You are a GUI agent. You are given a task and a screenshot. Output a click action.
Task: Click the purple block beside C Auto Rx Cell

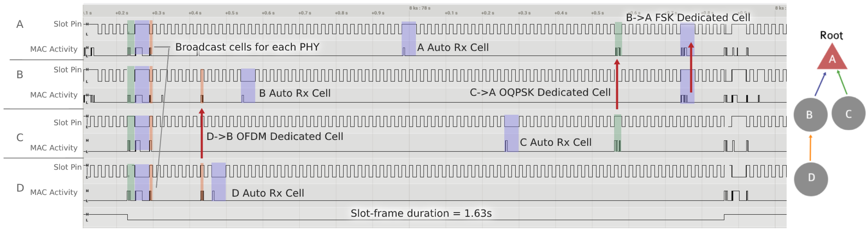511,133
